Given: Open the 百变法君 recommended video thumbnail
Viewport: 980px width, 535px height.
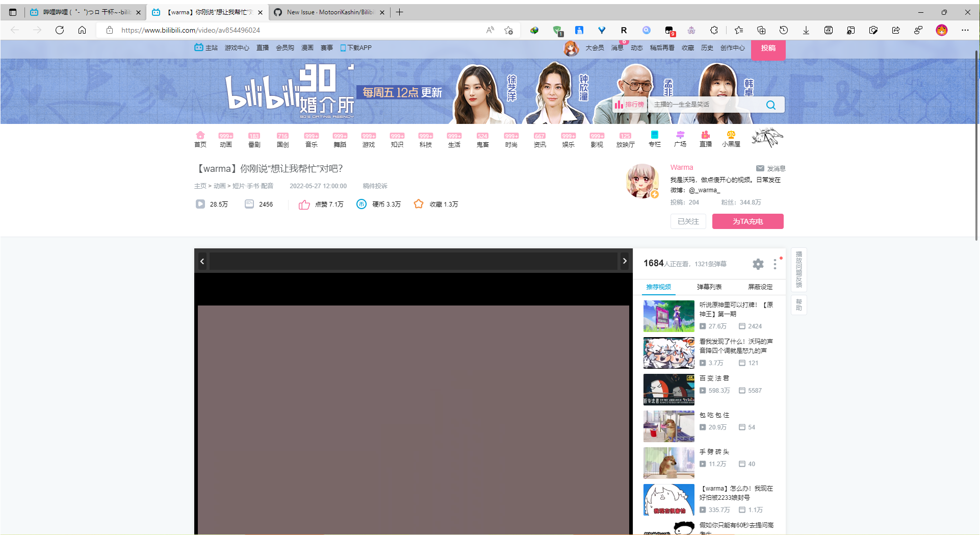Looking at the screenshot, I should click(x=668, y=389).
